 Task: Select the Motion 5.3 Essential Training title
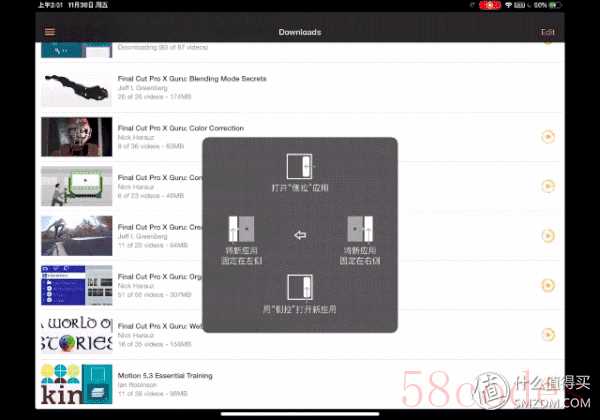coord(165,376)
